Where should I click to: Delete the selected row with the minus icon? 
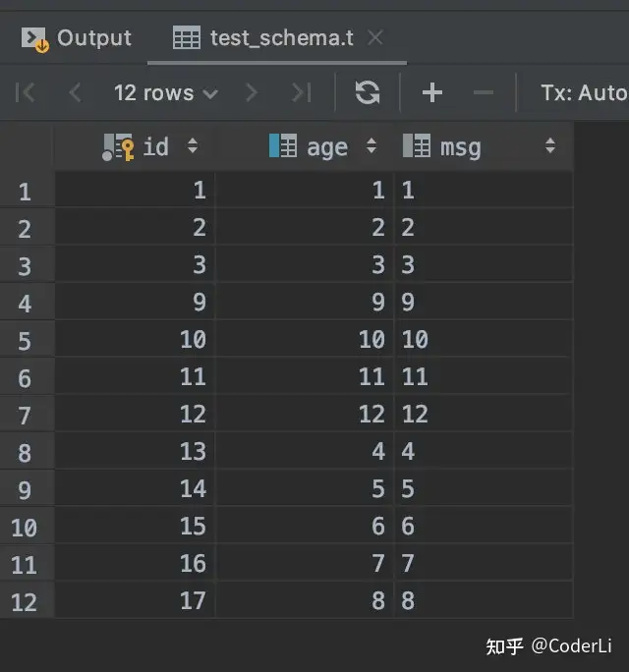483,93
